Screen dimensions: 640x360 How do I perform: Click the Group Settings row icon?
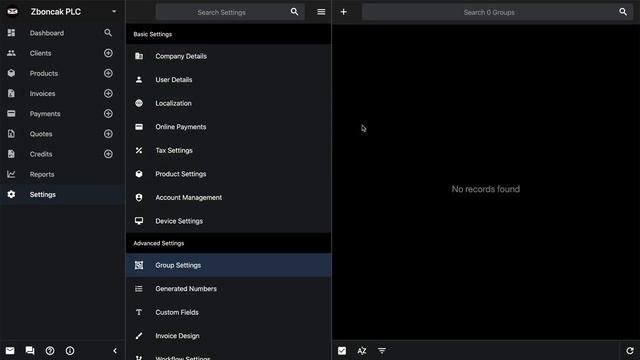tap(139, 265)
